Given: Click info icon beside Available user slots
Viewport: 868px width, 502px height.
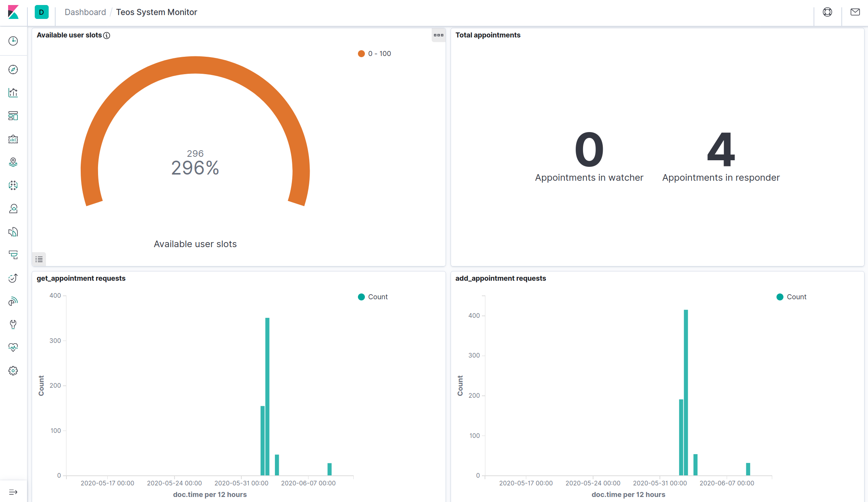Looking at the screenshot, I should coord(107,36).
